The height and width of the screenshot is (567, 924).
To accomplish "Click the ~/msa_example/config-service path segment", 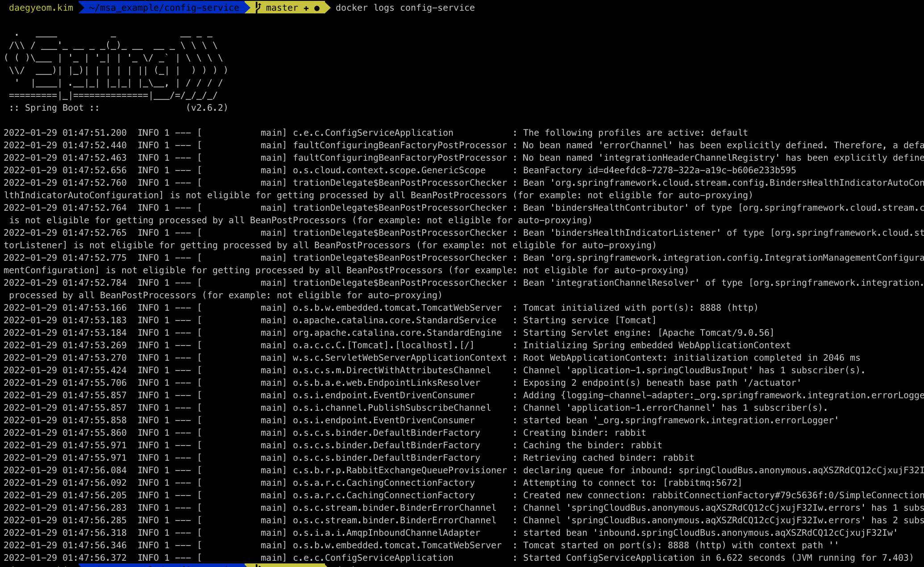I will [x=164, y=8].
